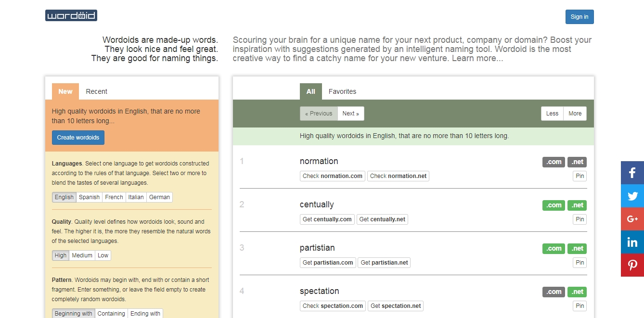Viewport: 644px width, 318px height.
Task: Click .net badge for spectation
Action: [578, 292]
